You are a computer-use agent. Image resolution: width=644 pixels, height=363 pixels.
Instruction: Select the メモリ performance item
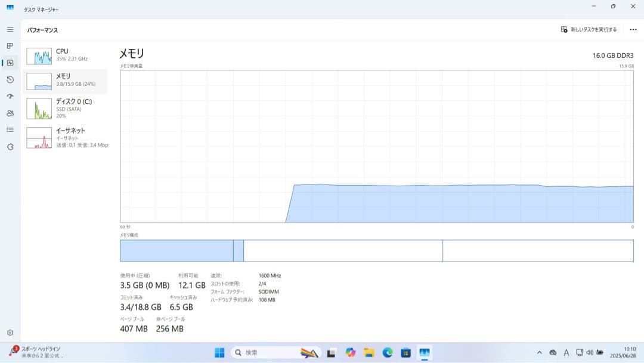click(66, 81)
